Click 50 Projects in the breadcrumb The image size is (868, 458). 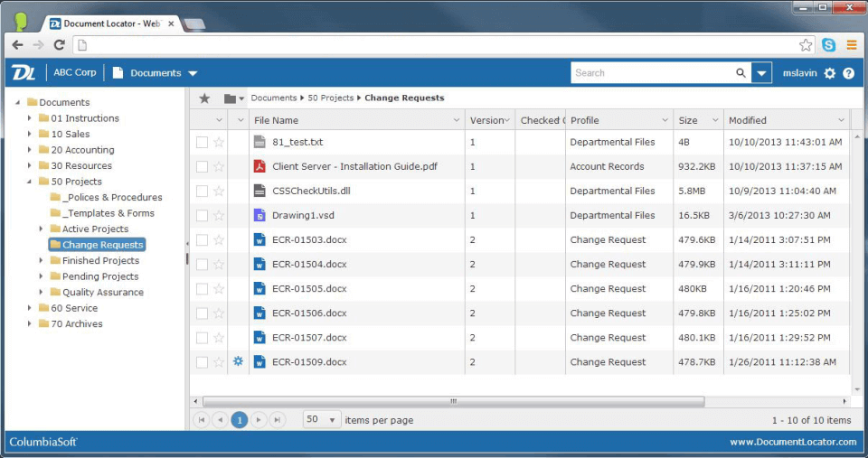tap(331, 98)
